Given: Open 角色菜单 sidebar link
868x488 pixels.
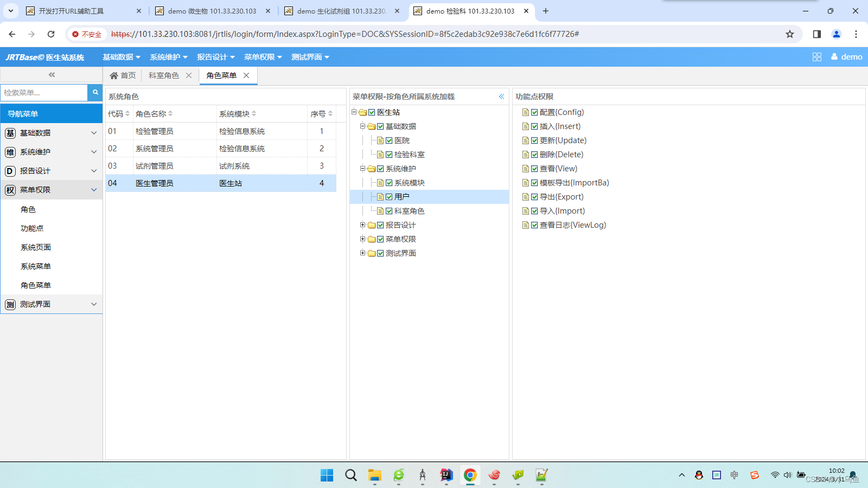Looking at the screenshot, I should pyautogui.click(x=36, y=285).
